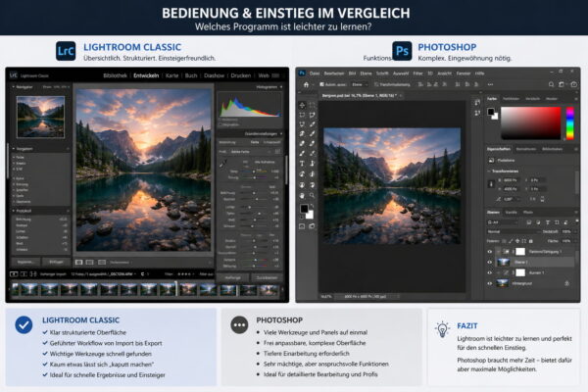
Task: Select the first thumbnail in Lightroom filmstrip
Action: point(16,290)
